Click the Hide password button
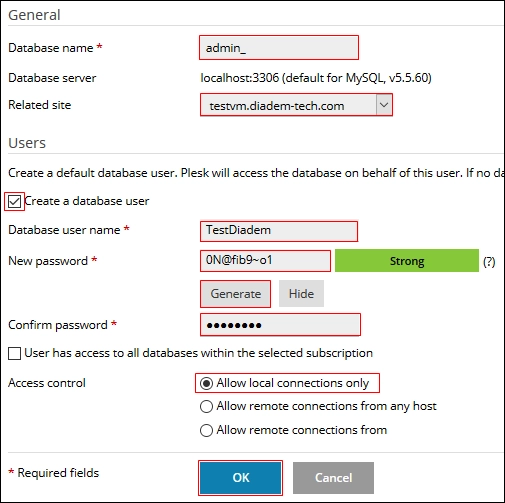The width and height of the screenshot is (505, 503). 301,294
